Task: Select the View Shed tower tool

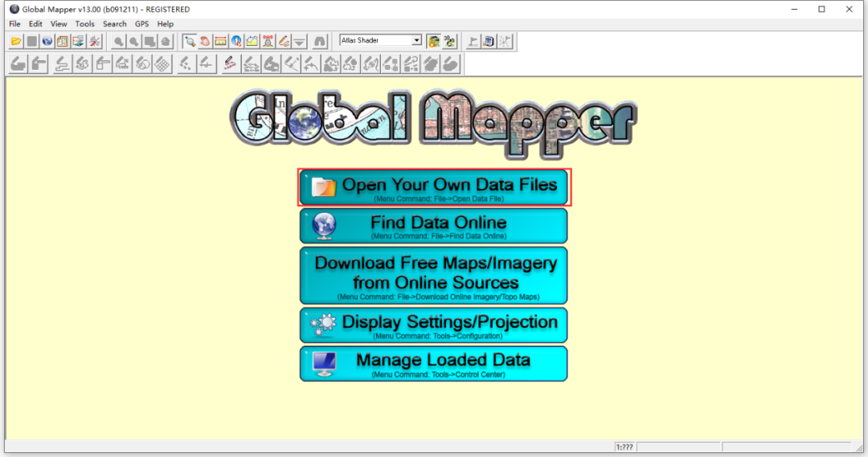Action: [268, 41]
